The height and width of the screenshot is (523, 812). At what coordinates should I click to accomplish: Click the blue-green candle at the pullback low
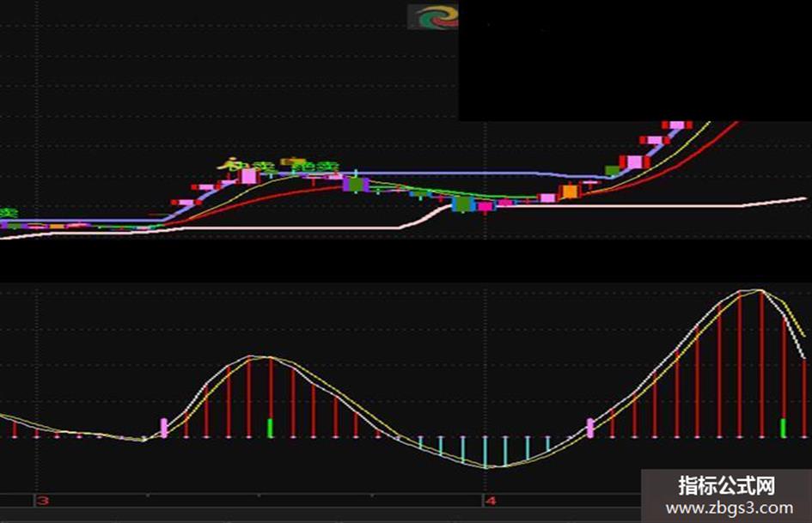click(x=464, y=204)
